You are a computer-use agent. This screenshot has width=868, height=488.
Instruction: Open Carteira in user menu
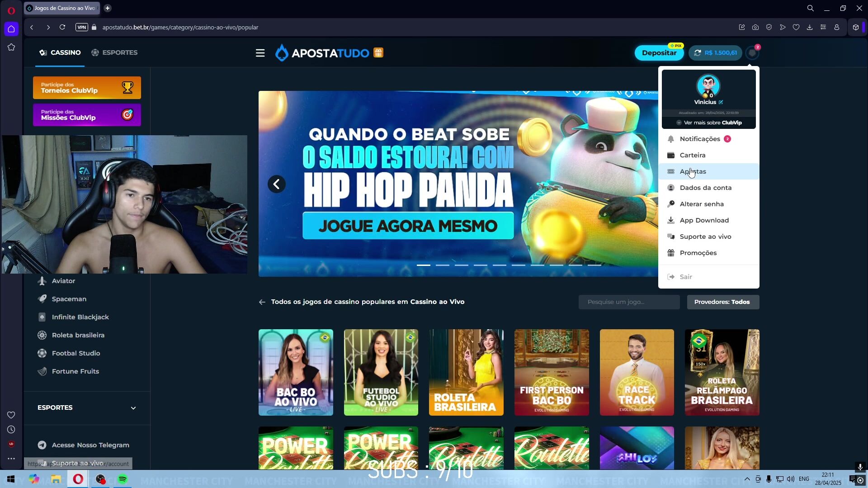(x=708, y=155)
